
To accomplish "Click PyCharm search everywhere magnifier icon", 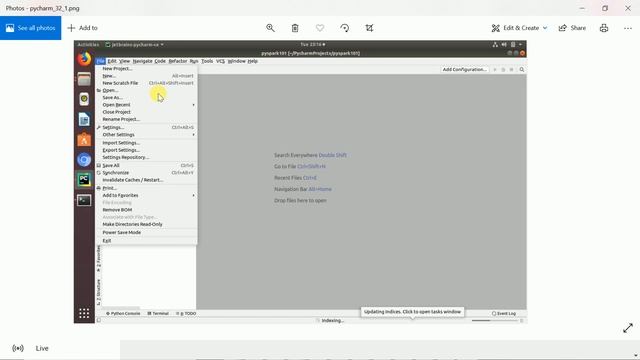I will click(522, 69).
